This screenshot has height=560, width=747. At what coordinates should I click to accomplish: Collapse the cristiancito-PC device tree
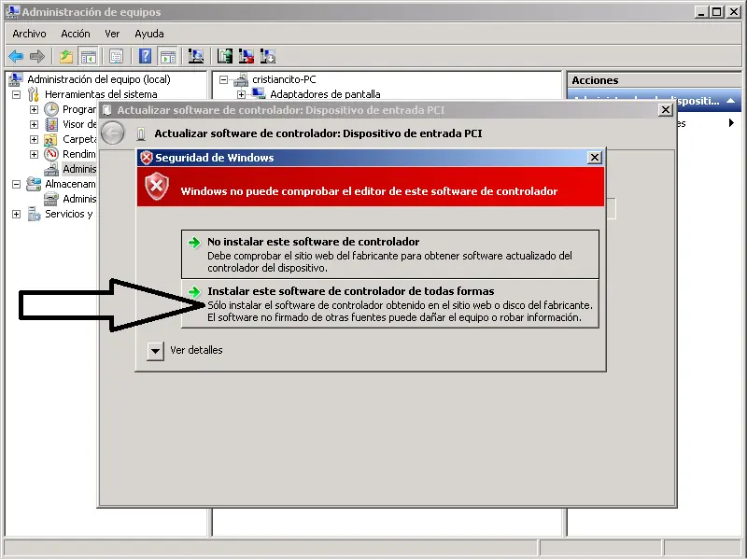point(223,79)
